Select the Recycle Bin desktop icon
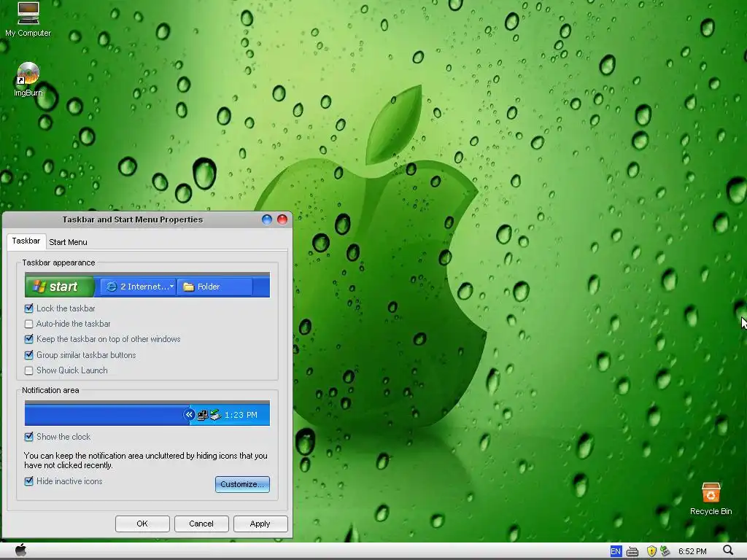 [x=711, y=499]
